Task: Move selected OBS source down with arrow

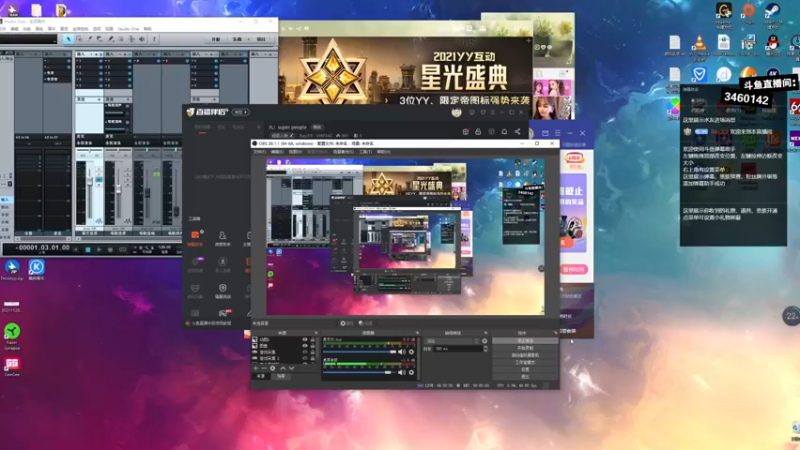Action: (291, 368)
